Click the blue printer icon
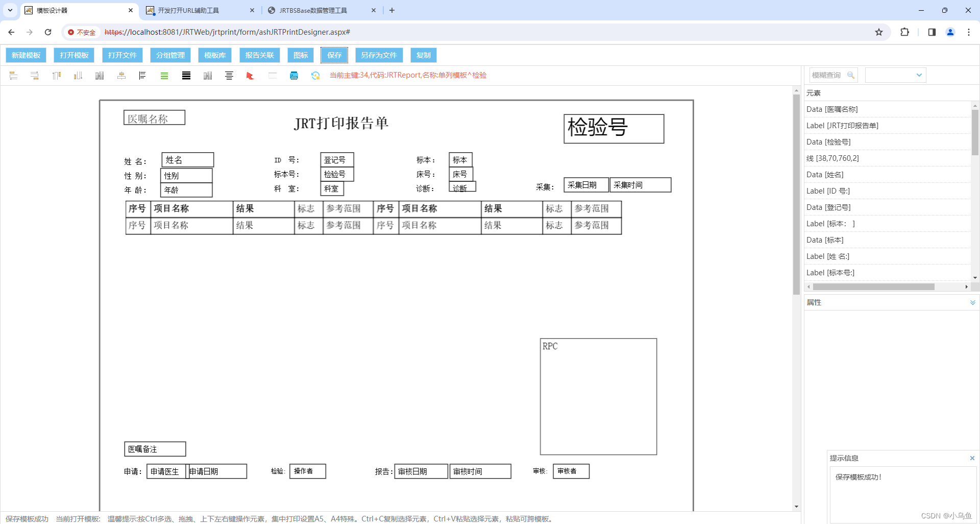The width and height of the screenshot is (980, 524). point(294,76)
